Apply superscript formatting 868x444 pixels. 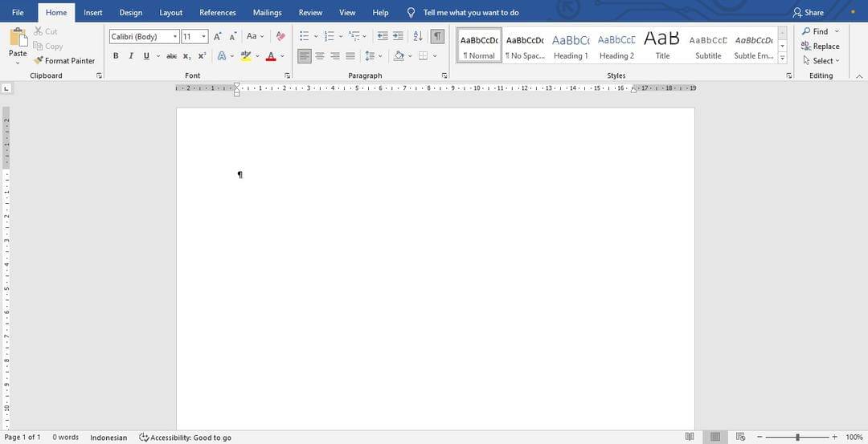click(x=202, y=56)
